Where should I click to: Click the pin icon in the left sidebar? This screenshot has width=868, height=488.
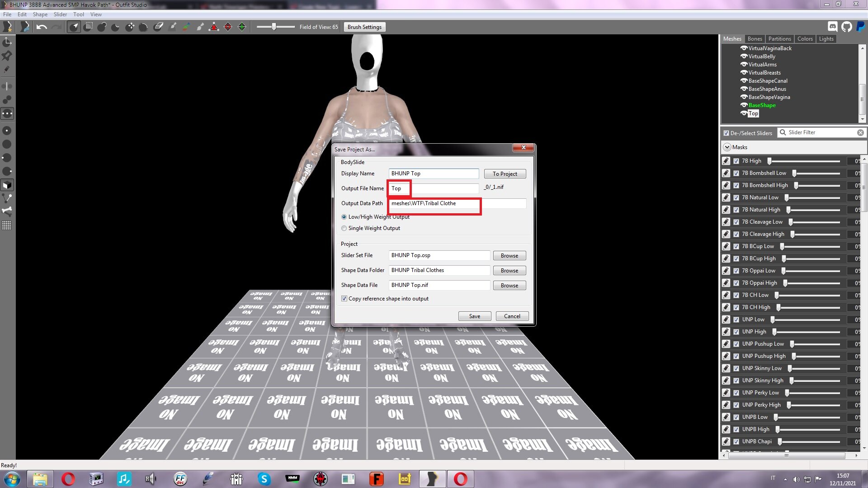pyautogui.click(x=7, y=56)
